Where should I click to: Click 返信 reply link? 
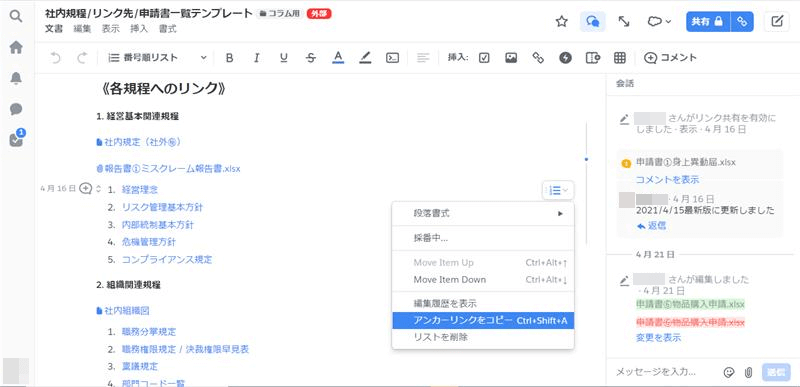tap(651, 226)
